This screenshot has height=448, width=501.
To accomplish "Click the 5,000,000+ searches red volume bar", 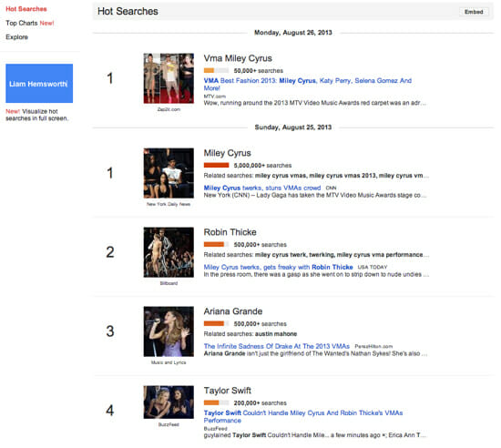I will pyautogui.click(x=216, y=166).
